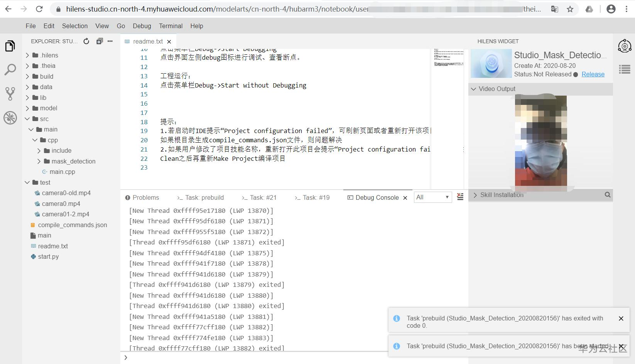Open Google Translate in the address bar

(554, 8)
